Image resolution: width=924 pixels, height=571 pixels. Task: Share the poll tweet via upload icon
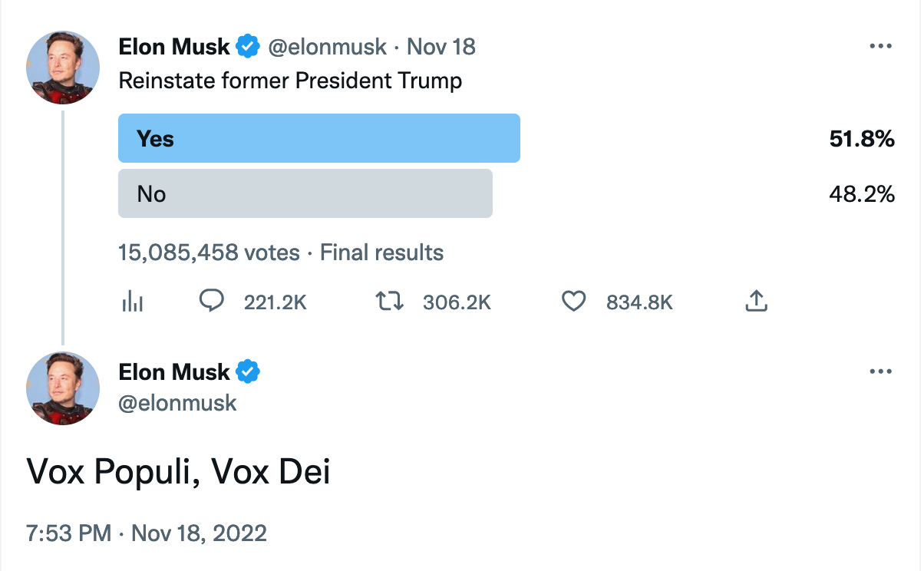point(756,302)
